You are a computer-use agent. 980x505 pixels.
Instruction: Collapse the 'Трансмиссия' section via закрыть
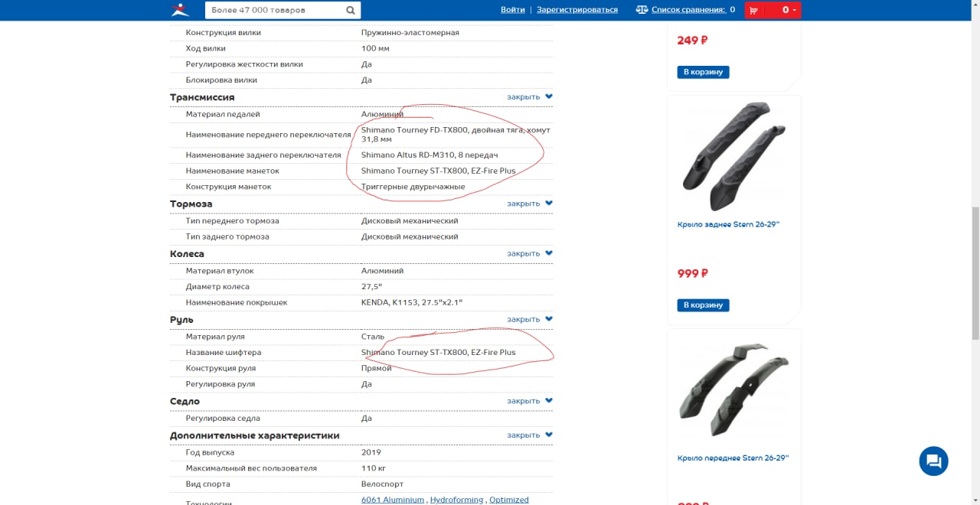529,97
